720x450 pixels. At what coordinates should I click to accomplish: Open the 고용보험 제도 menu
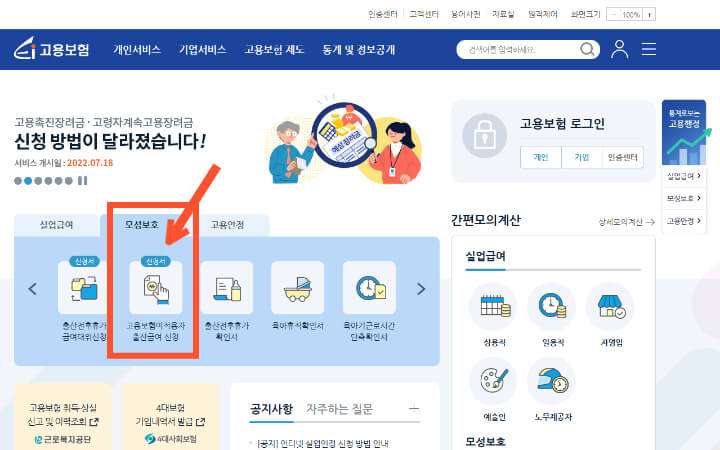click(274, 50)
